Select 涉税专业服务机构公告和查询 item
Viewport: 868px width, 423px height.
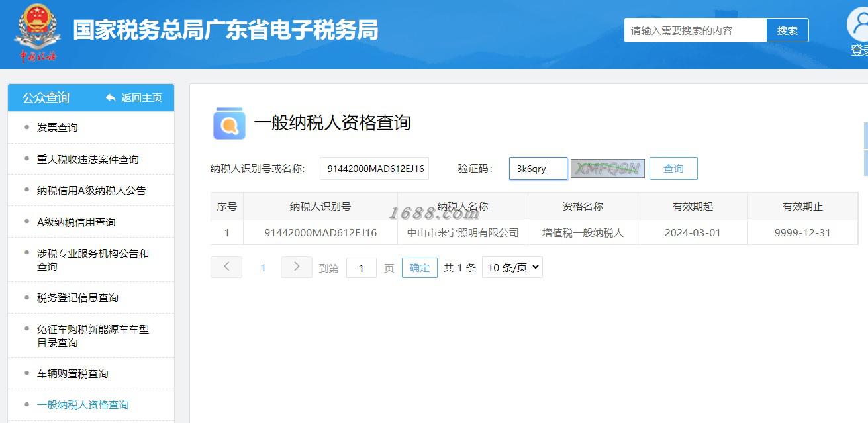tap(93, 260)
